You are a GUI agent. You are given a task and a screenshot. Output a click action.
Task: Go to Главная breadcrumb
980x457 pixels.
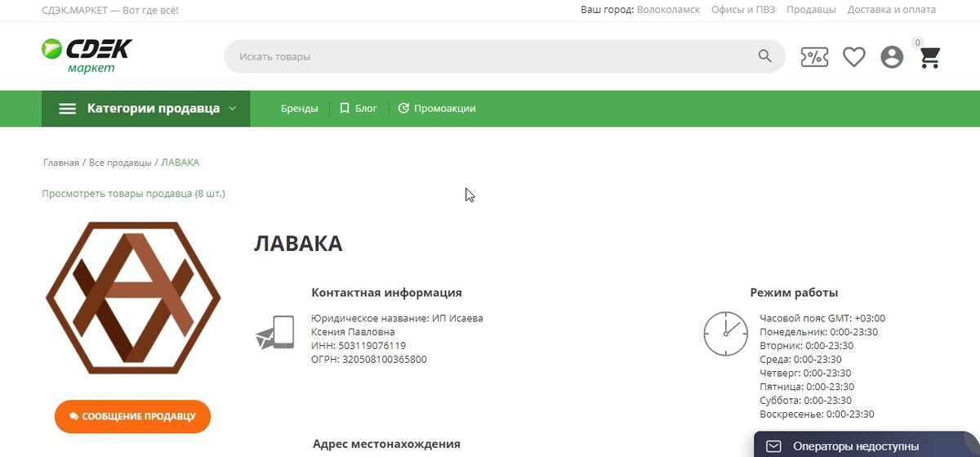pos(61,163)
